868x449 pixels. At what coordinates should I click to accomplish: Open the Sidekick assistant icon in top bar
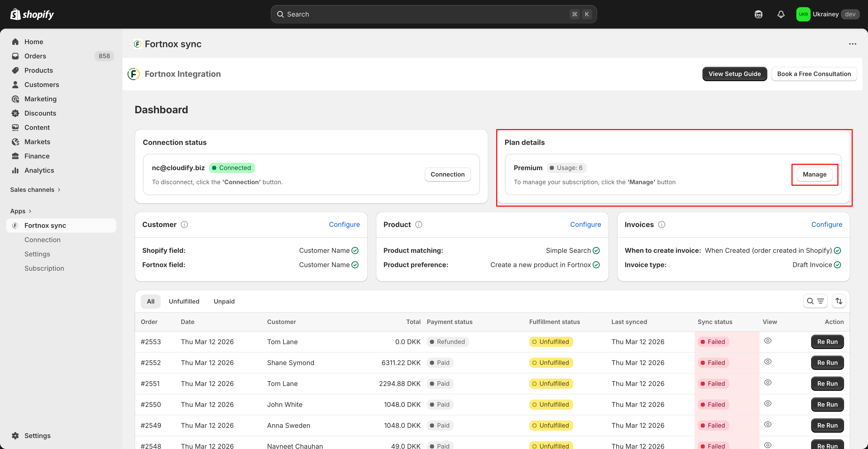[x=758, y=14]
